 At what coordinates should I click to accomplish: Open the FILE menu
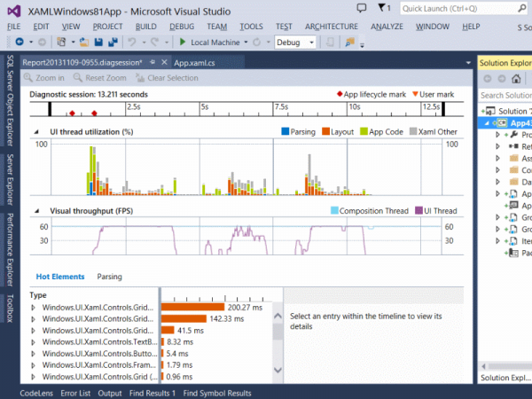click(x=14, y=27)
